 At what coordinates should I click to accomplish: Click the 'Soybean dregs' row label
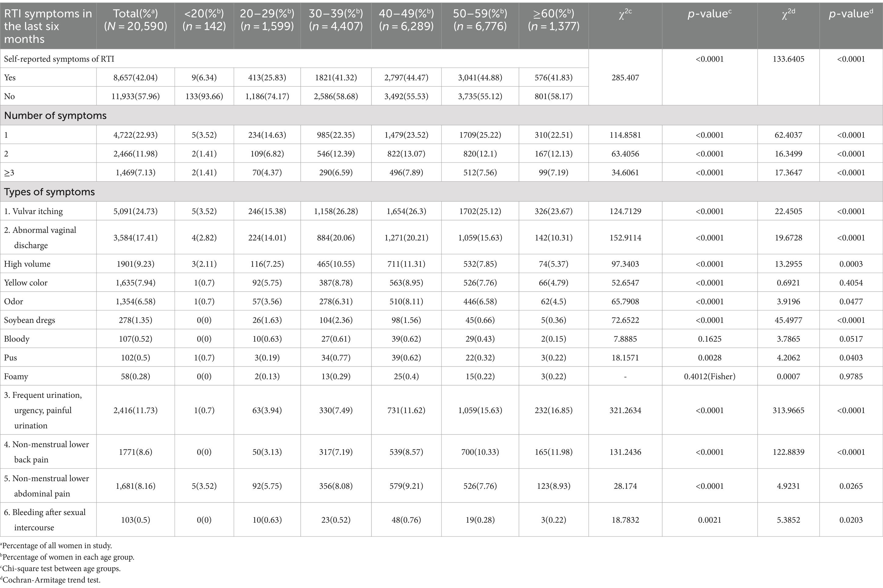30,320
